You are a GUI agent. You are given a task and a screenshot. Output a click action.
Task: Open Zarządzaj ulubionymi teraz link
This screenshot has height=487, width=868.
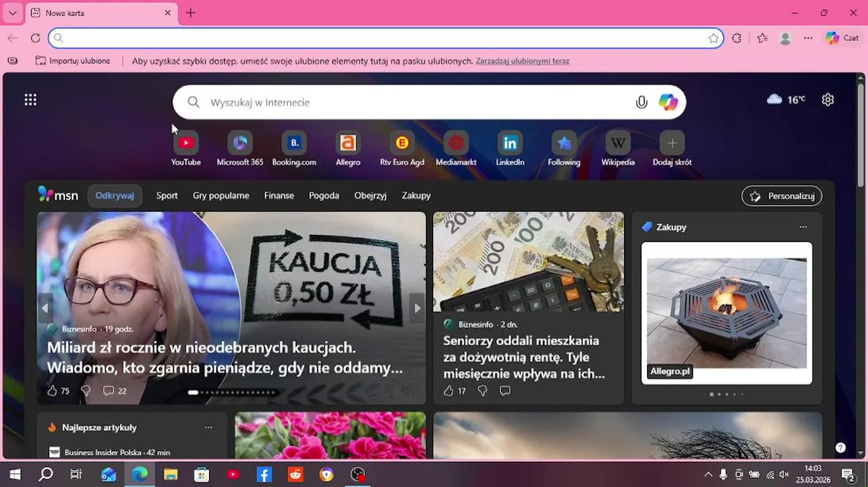(x=523, y=61)
